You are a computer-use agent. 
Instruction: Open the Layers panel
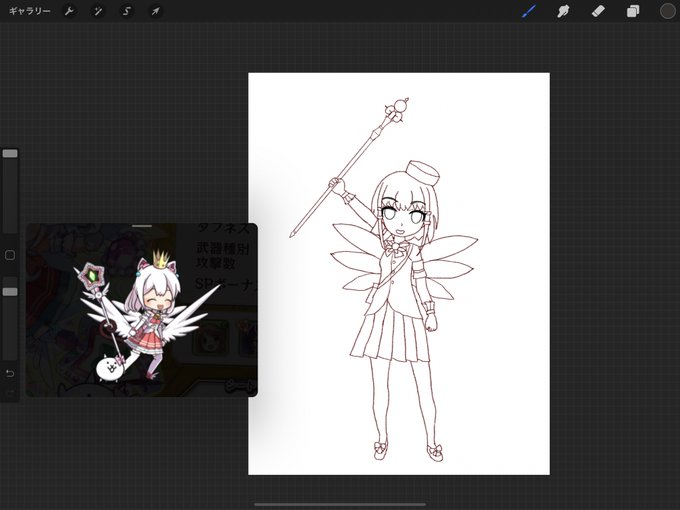pyautogui.click(x=633, y=11)
